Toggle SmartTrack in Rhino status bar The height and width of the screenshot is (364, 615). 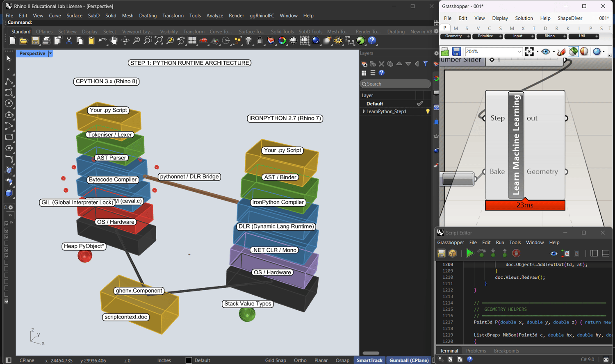(x=369, y=360)
